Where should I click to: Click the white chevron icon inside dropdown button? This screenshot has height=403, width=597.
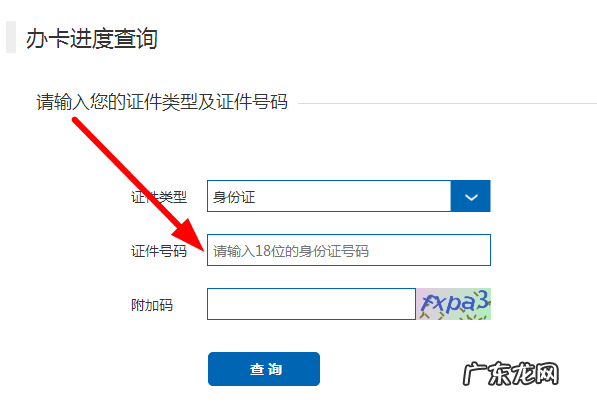pyautogui.click(x=471, y=197)
